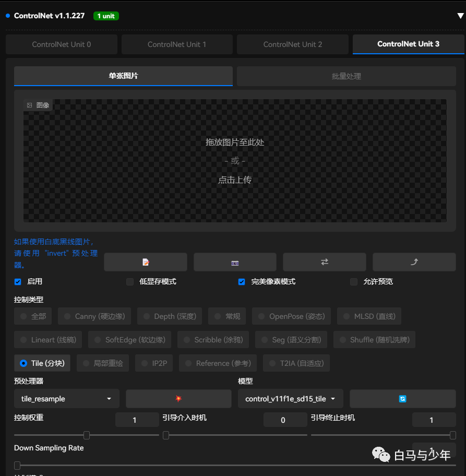Viewport: 466px width, 476px height.
Task: Click the 引导介入时机 value field showing 0
Action: (285, 419)
